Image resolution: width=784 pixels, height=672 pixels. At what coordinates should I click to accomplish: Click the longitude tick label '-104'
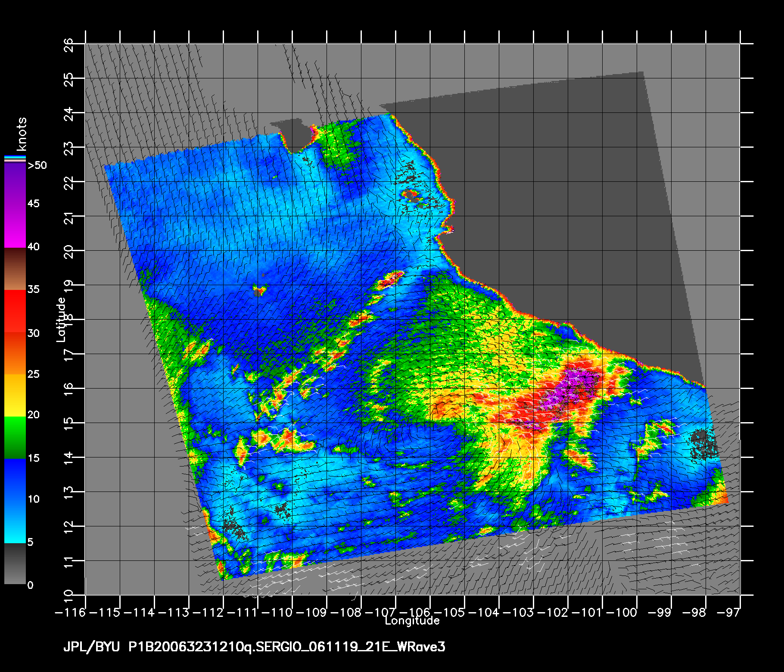(485, 613)
